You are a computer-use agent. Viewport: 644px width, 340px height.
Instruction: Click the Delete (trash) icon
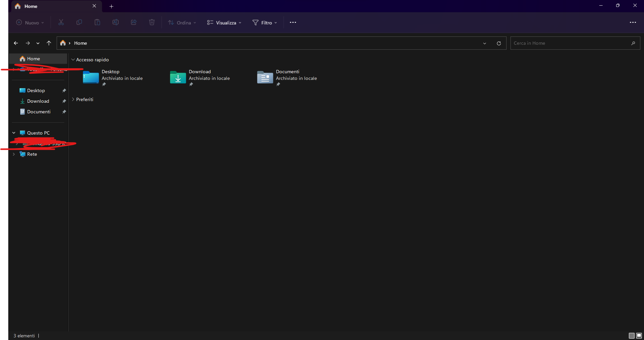click(x=152, y=22)
